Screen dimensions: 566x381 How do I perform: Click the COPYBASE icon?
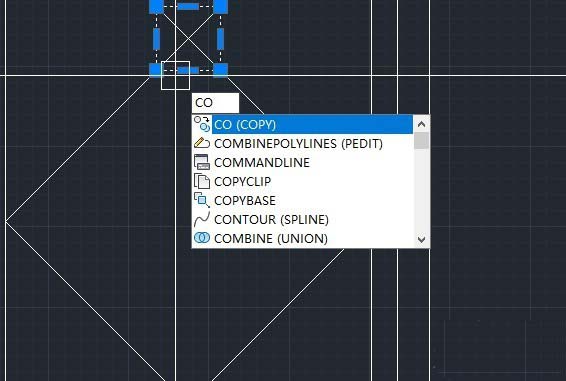click(x=202, y=200)
